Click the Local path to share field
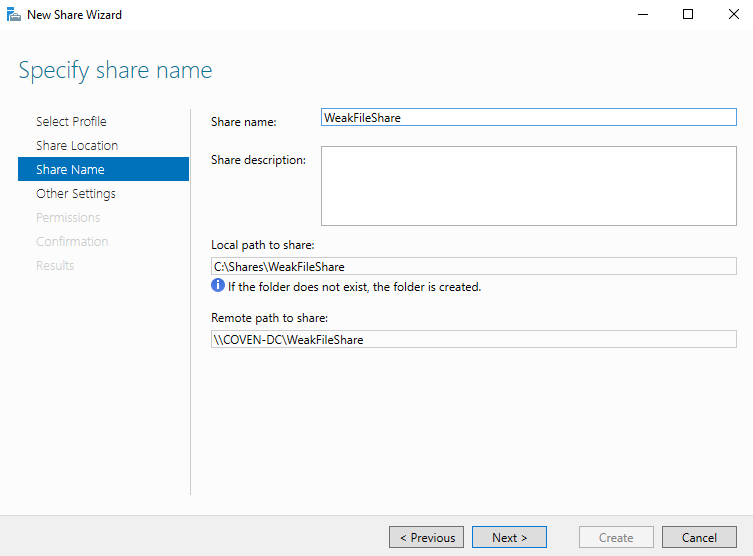Screen dimensions: 753x556 [474, 266]
